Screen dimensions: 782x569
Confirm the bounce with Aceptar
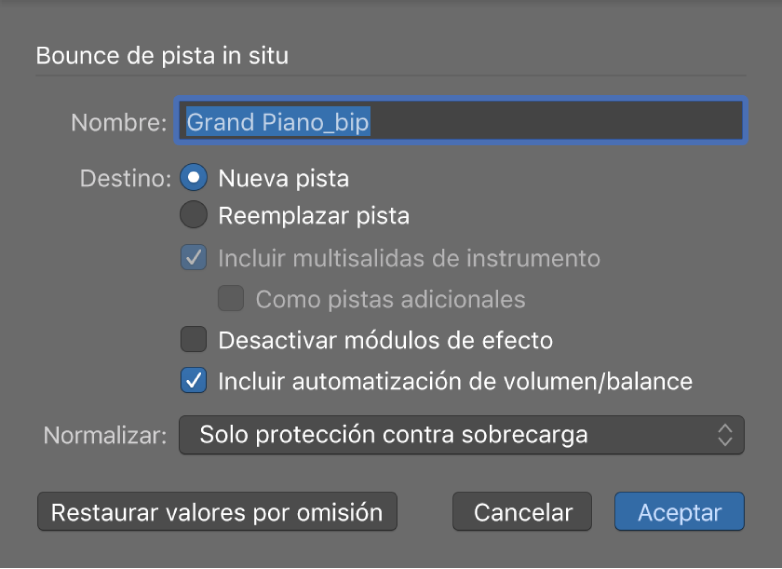point(679,512)
